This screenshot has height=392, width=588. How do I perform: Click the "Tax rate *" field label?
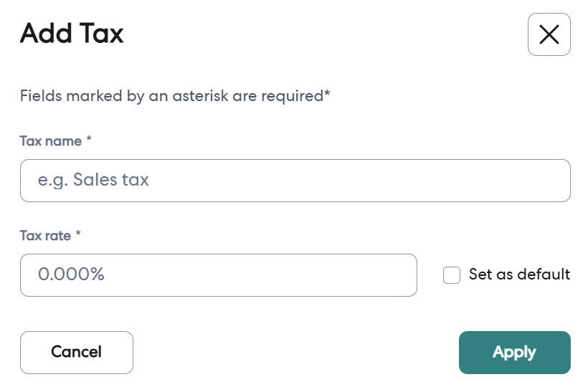click(x=50, y=236)
